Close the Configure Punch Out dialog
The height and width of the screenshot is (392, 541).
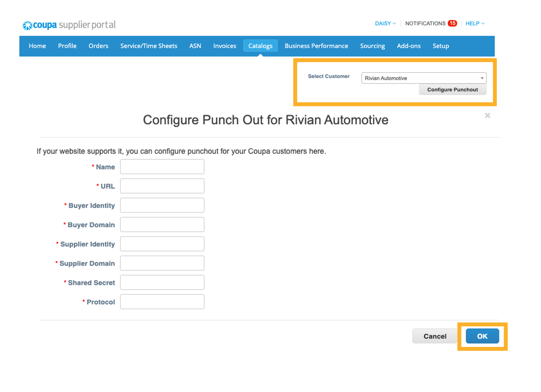(487, 115)
